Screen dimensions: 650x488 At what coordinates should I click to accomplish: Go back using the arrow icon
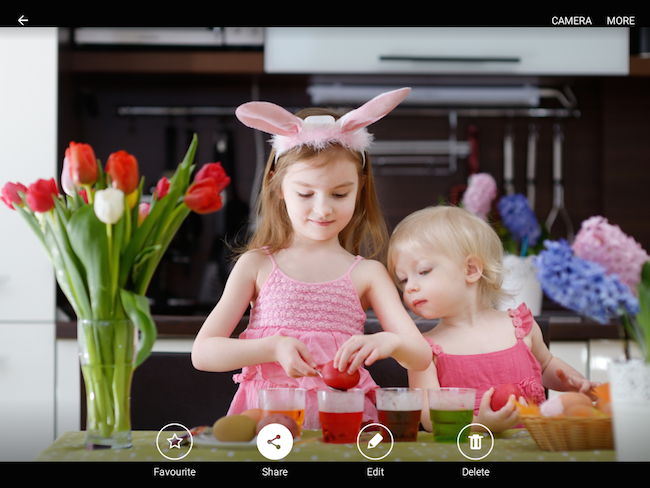coord(23,20)
